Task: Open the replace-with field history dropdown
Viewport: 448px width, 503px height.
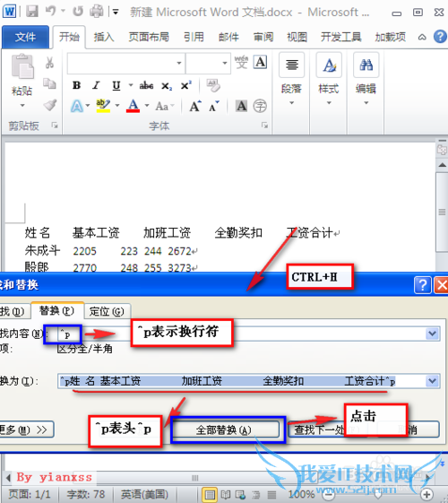Action: (432, 381)
